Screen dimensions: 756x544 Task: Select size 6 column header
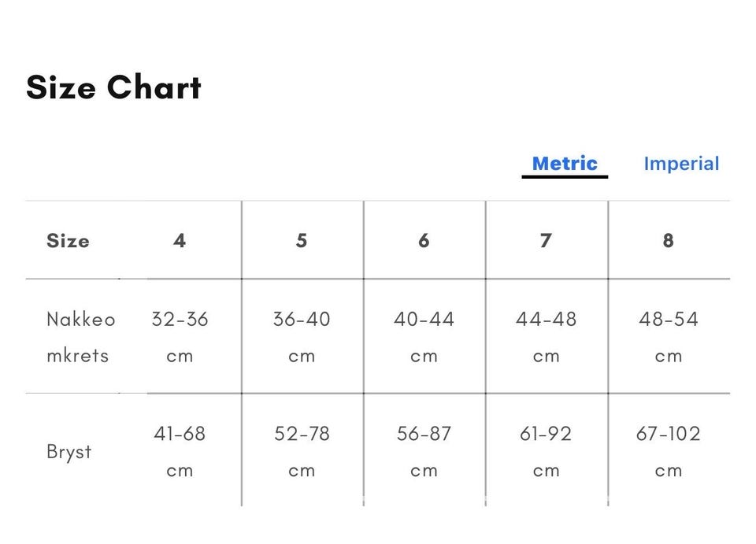[x=424, y=240]
